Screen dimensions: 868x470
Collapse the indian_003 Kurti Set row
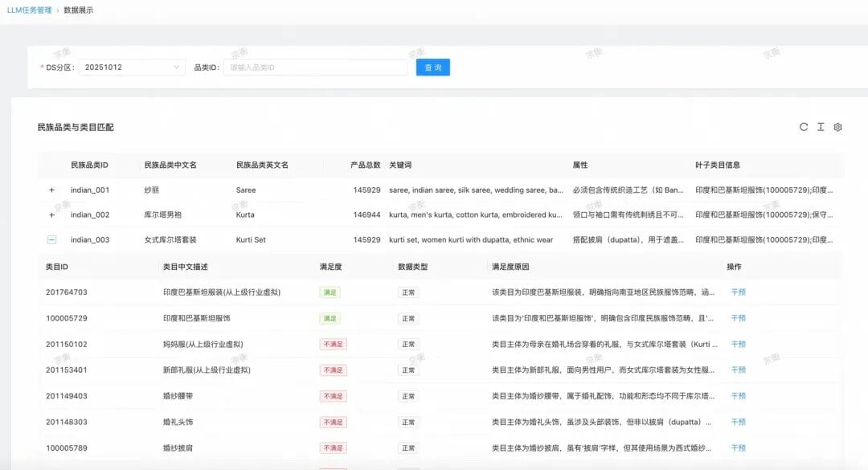coord(51,239)
